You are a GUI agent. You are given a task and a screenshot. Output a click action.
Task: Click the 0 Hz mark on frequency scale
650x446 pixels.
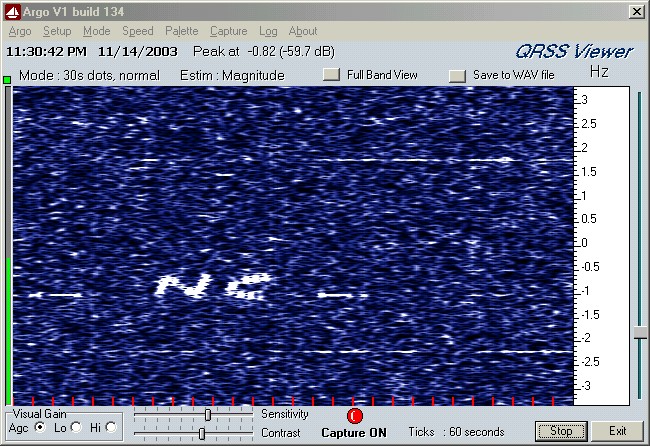coord(584,243)
